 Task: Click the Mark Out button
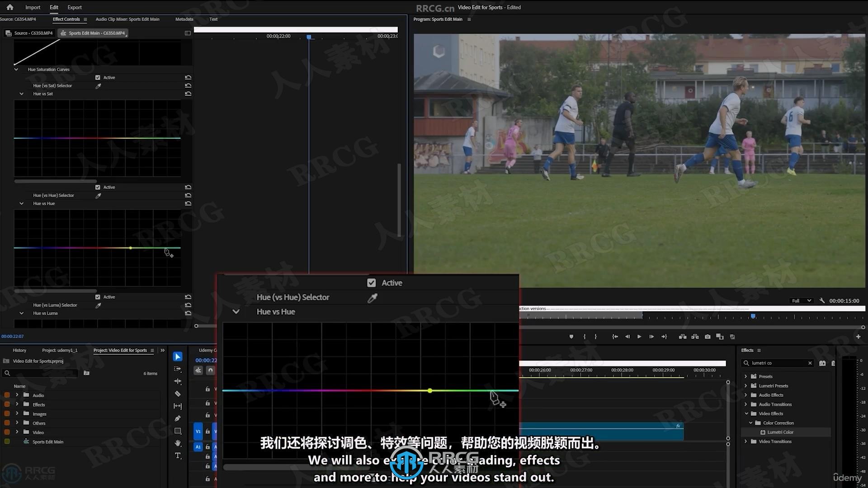[x=596, y=337]
